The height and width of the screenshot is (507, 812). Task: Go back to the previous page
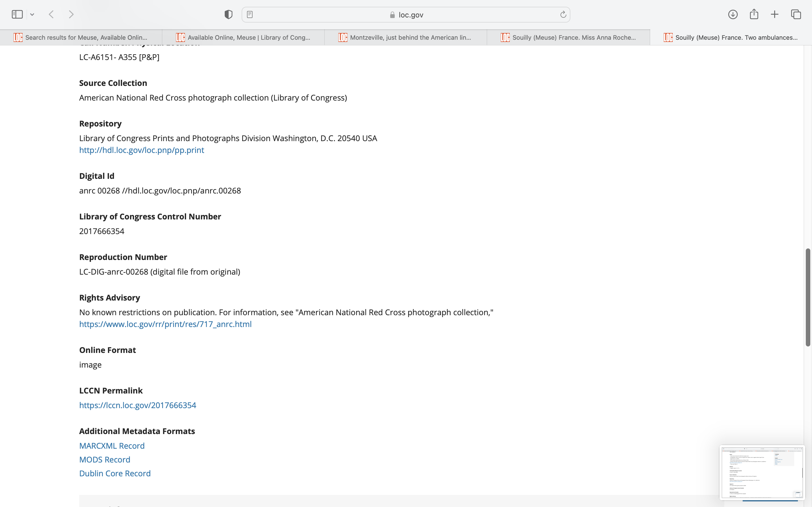click(51, 14)
